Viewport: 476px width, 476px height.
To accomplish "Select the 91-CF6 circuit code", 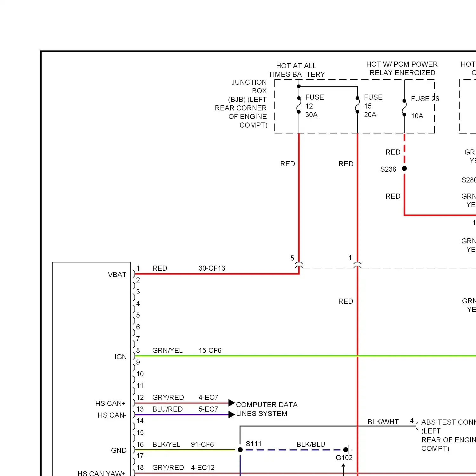I will 202,445.
